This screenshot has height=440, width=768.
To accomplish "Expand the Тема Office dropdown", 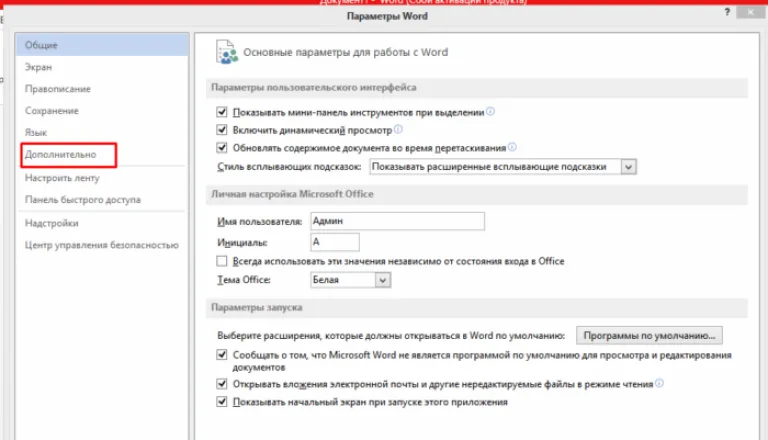I will pos(350,280).
